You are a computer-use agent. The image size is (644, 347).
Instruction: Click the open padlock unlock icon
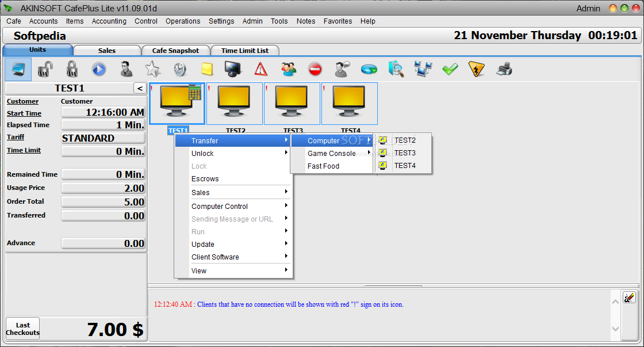45,69
